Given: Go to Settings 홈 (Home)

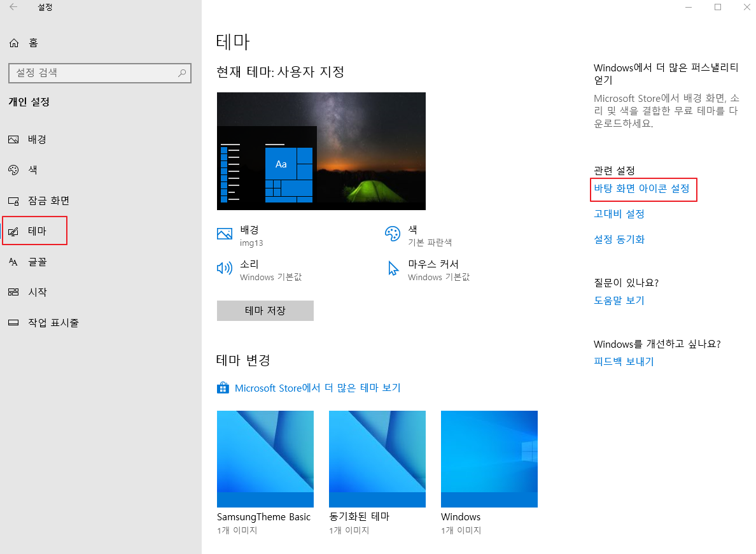Looking at the screenshot, I should [32, 43].
